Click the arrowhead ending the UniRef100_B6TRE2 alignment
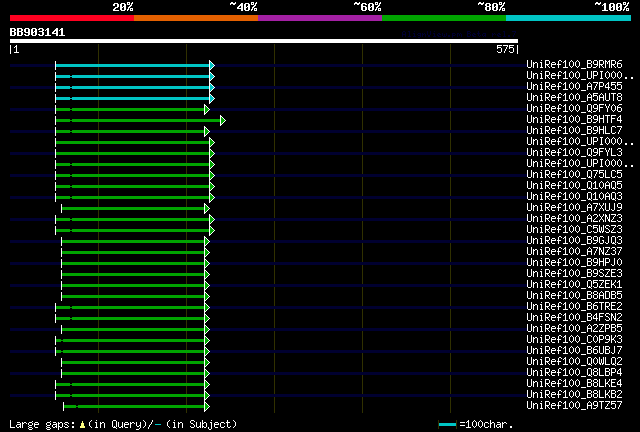The width and height of the screenshot is (640, 432). coord(207,307)
